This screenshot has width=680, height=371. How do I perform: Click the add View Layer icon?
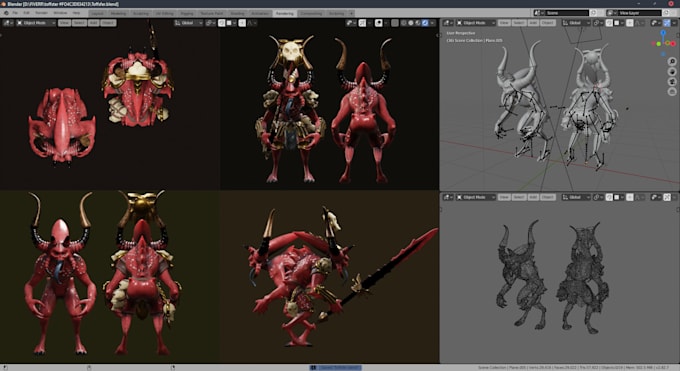point(665,13)
